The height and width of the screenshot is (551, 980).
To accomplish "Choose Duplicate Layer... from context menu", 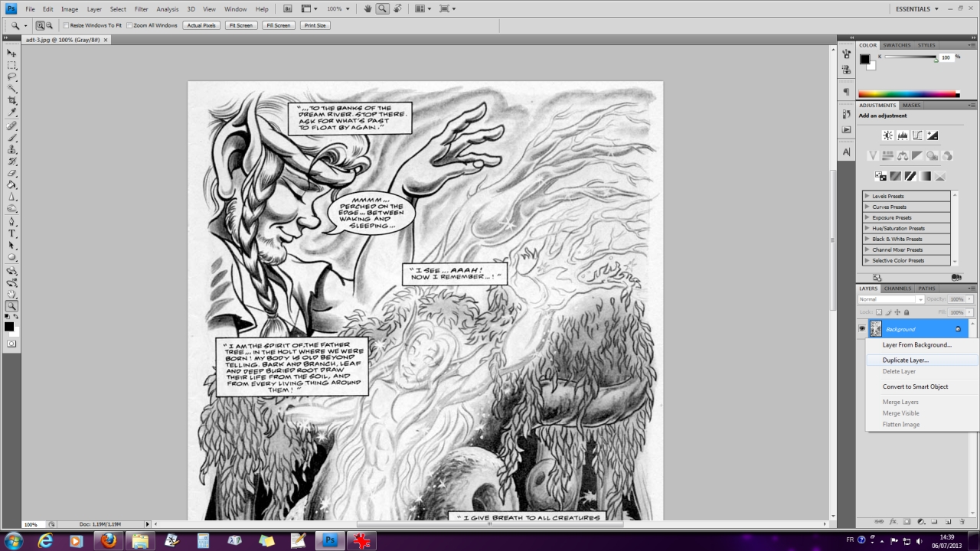I will pyautogui.click(x=905, y=360).
